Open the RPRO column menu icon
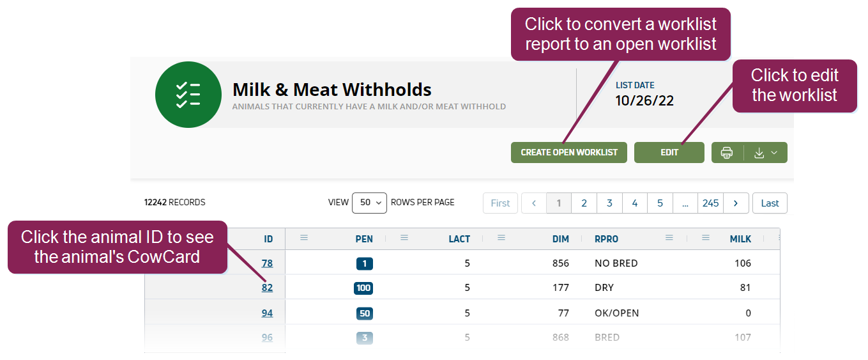 tap(669, 238)
